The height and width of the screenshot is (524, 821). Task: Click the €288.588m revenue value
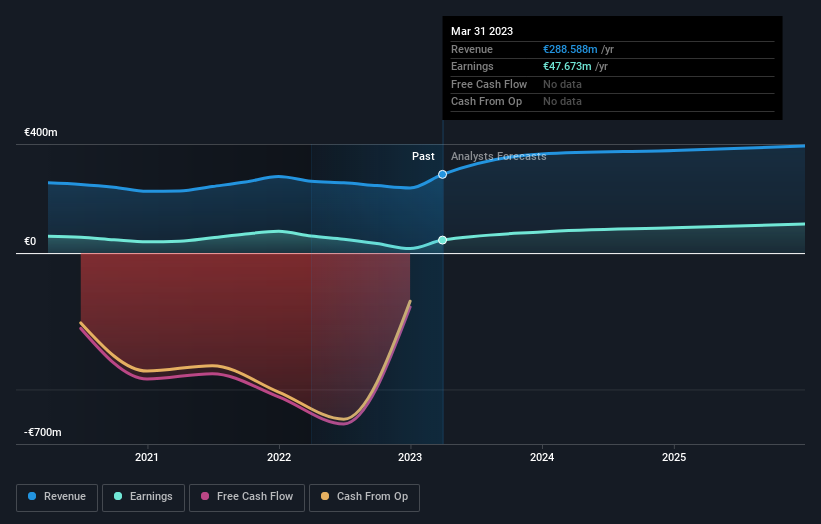pos(570,49)
